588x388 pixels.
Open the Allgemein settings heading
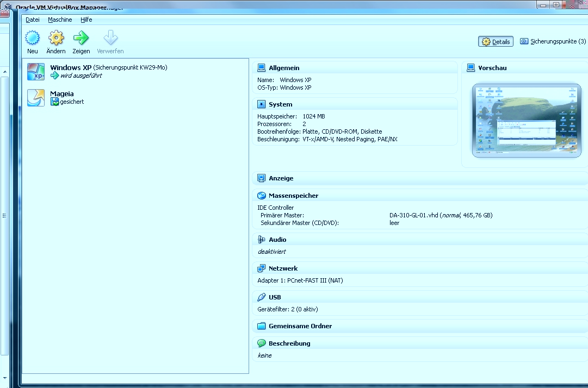pyautogui.click(x=284, y=68)
